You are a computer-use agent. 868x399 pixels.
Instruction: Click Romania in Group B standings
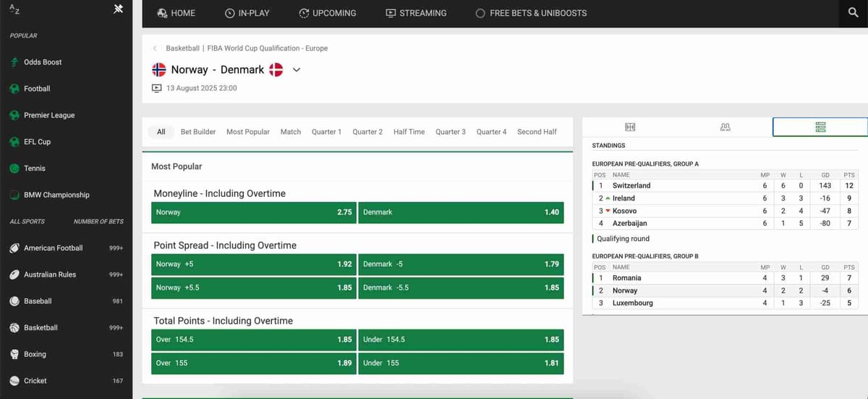pyautogui.click(x=627, y=278)
